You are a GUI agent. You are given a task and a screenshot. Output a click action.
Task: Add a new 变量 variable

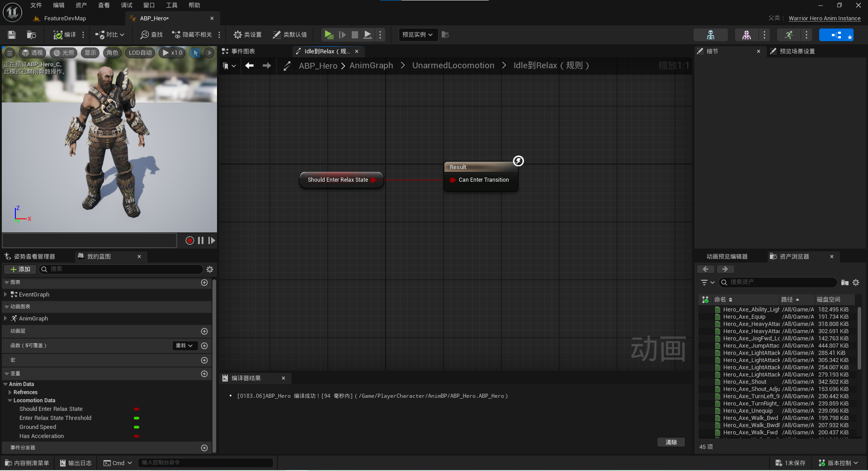204,374
